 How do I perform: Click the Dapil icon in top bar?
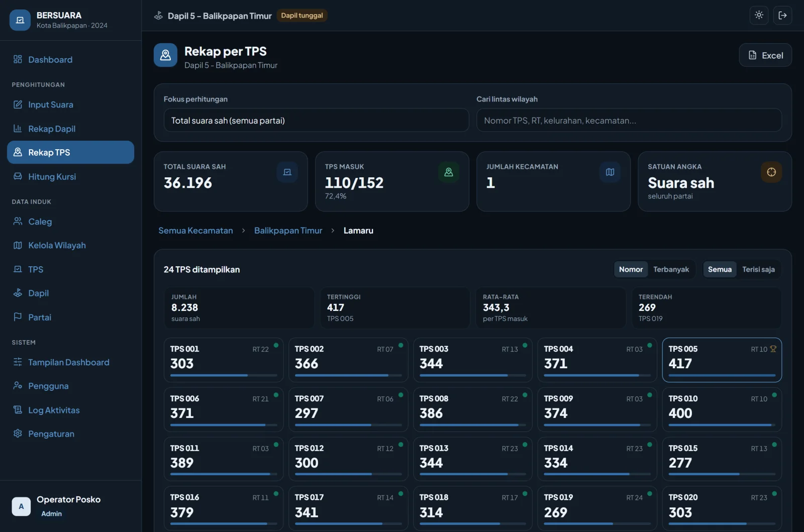click(158, 16)
